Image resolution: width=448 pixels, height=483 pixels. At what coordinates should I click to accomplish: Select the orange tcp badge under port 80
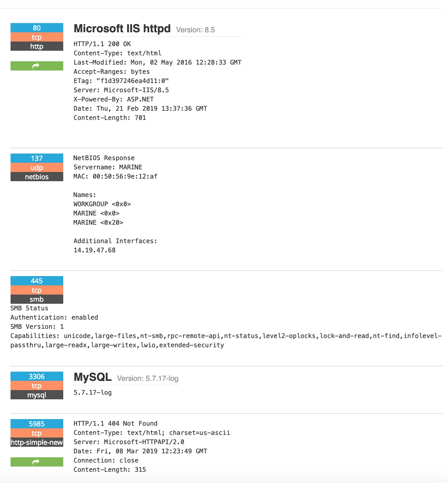click(37, 37)
